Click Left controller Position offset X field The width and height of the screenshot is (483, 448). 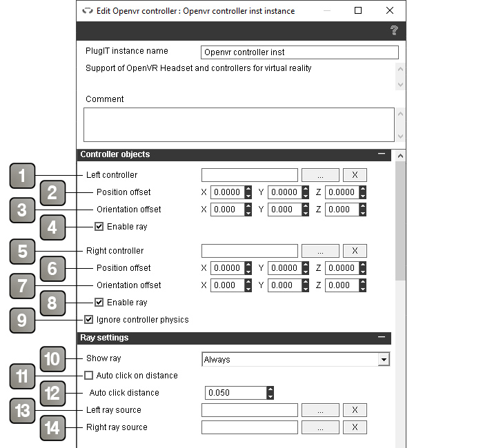(x=228, y=192)
